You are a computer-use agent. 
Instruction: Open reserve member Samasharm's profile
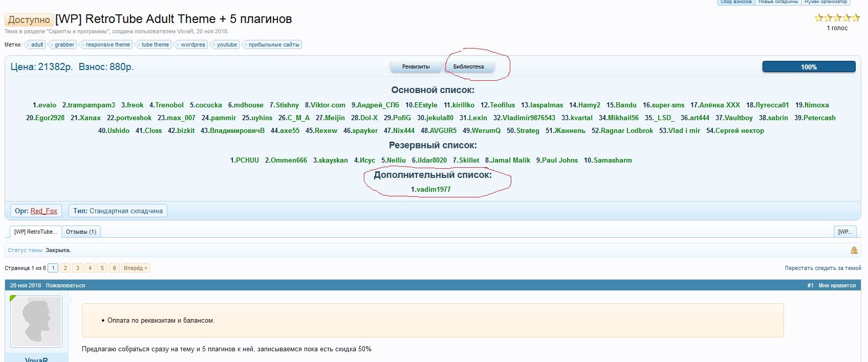click(613, 160)
